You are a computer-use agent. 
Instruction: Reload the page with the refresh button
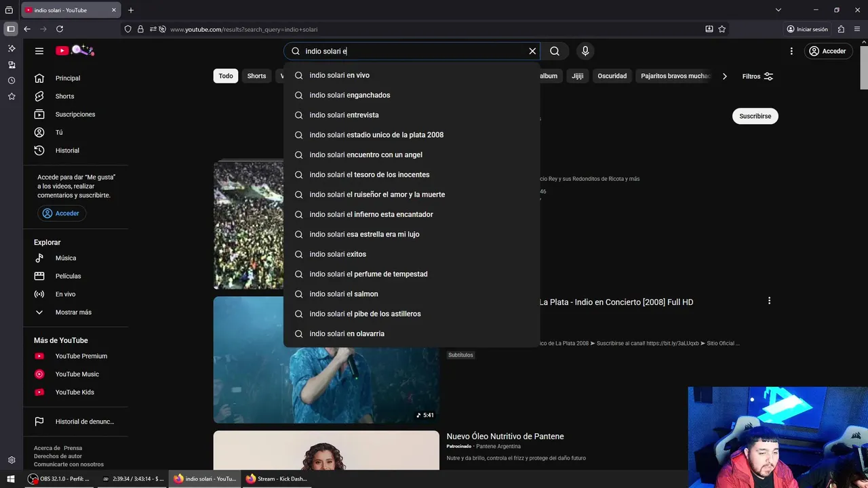point(60,29)
